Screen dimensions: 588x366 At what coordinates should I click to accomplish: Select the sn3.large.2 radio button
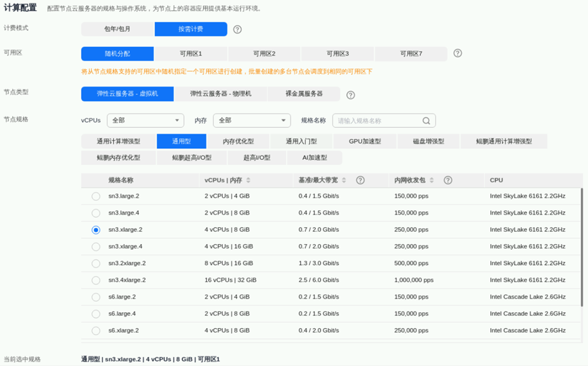(x=96, y=196)
